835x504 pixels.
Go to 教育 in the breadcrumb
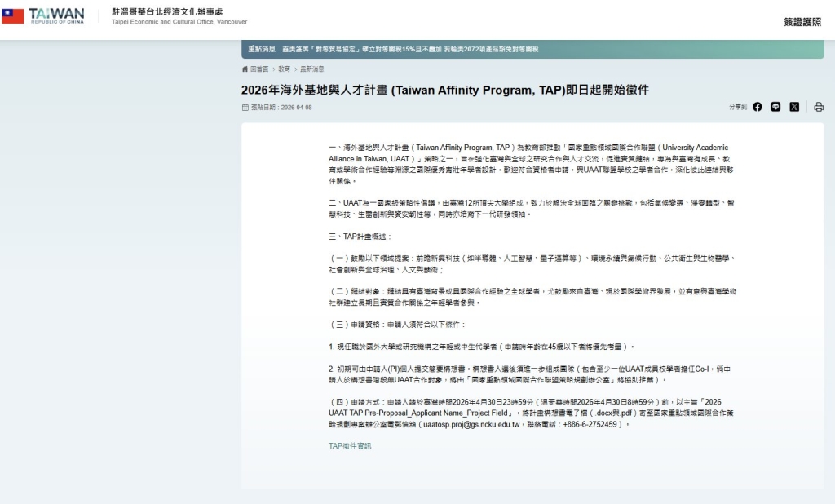[284, 69]
